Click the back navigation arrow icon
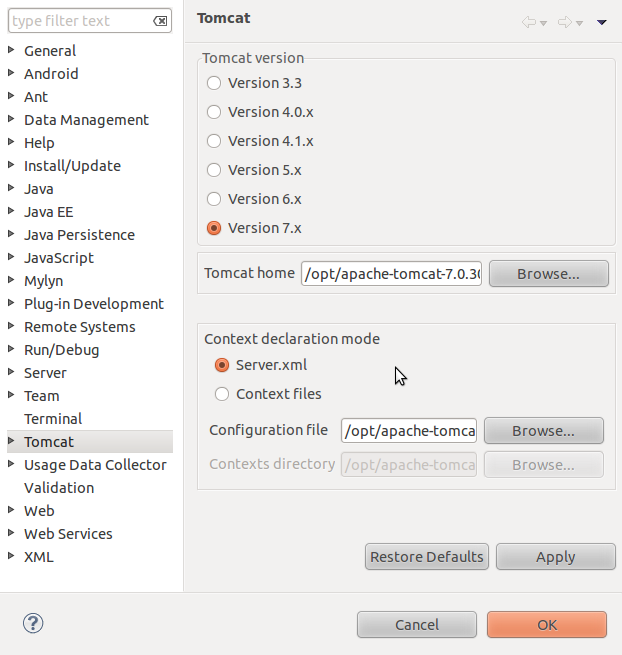Screen dimensions: 622x655 point(529,22)
